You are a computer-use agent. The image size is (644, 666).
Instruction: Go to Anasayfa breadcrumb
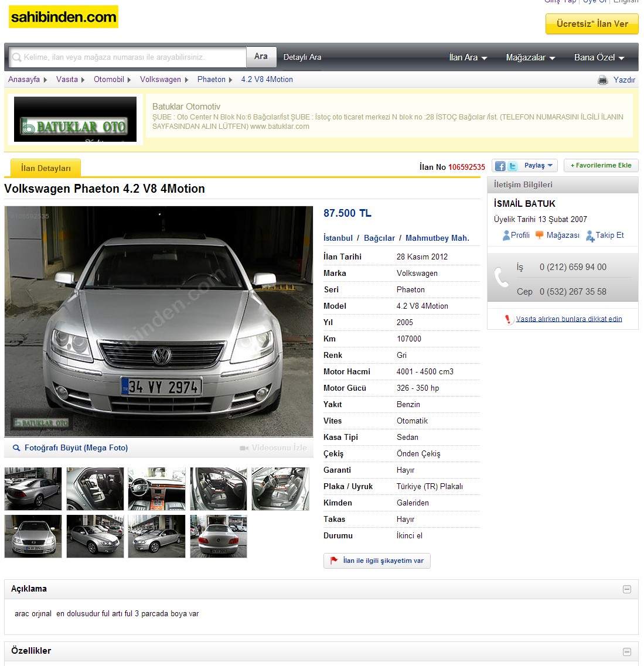pyautogui.click(x=24, y=80)
